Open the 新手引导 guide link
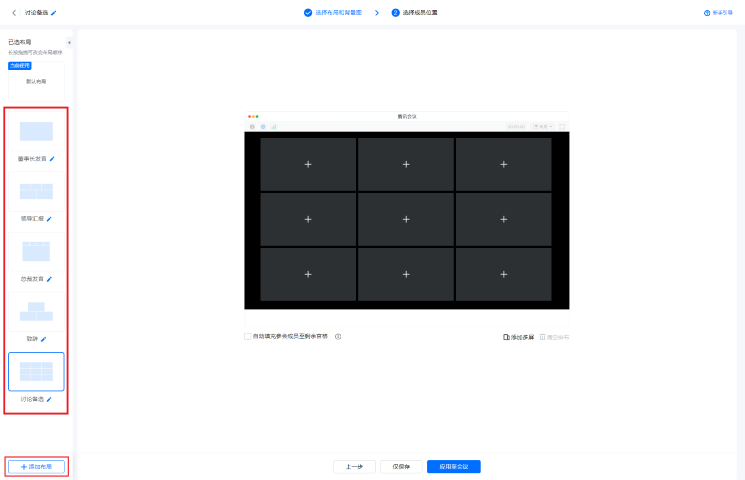Screen dimensions: 745x480 718,13
